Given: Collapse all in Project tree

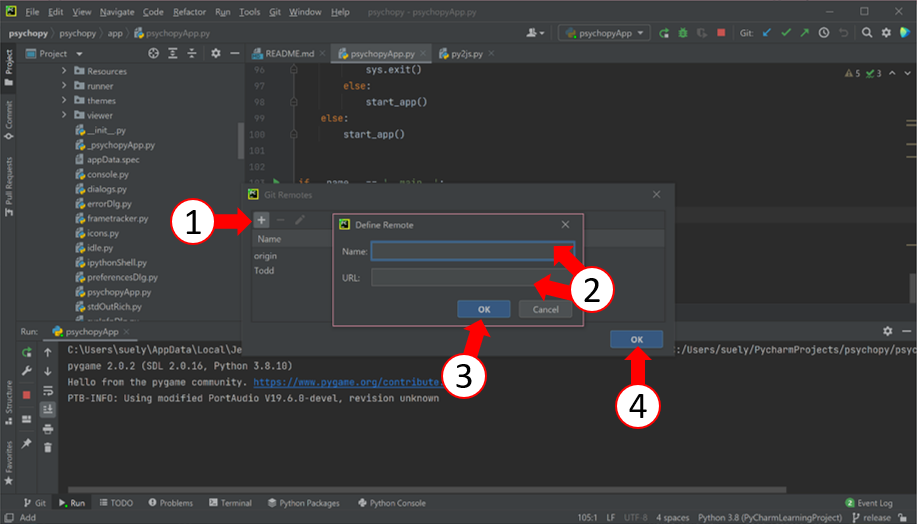Looking at the screenshot, I should 192,54.
